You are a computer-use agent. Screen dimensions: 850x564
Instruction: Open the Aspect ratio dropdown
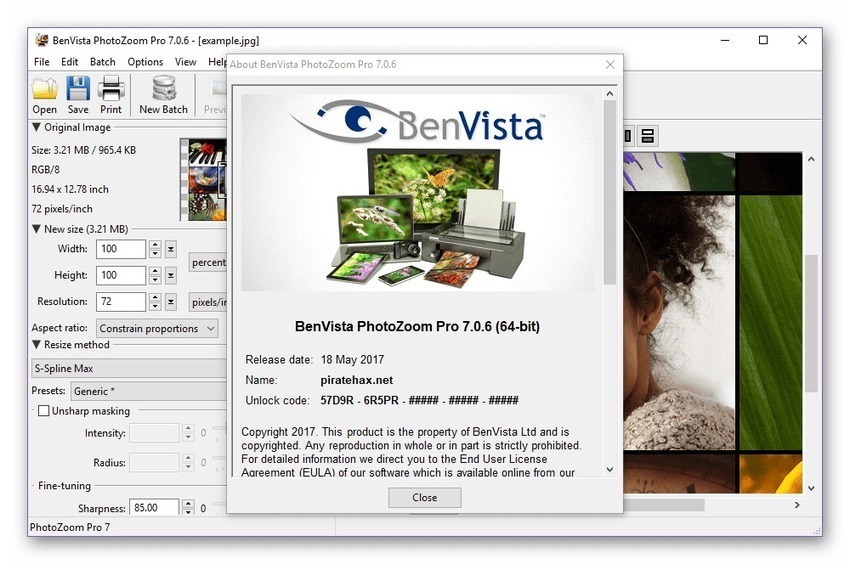click(x=157, y=328)
